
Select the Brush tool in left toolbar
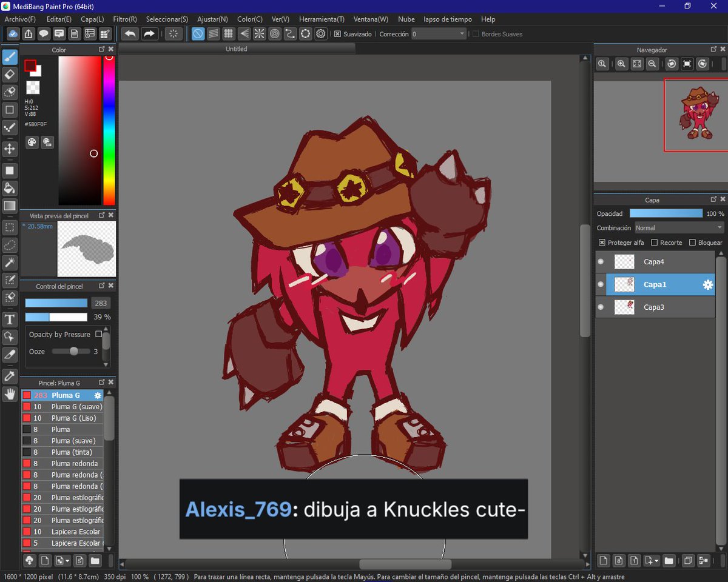click(10, 57)
